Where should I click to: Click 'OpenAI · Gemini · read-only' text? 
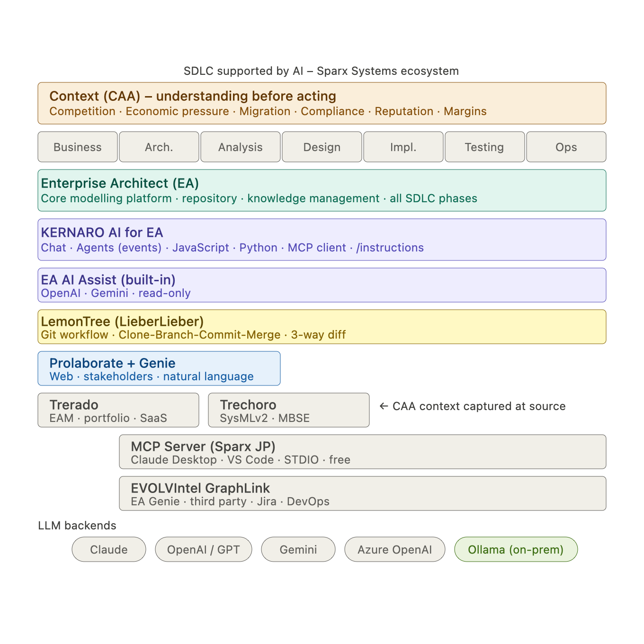(x=116, y=293)
